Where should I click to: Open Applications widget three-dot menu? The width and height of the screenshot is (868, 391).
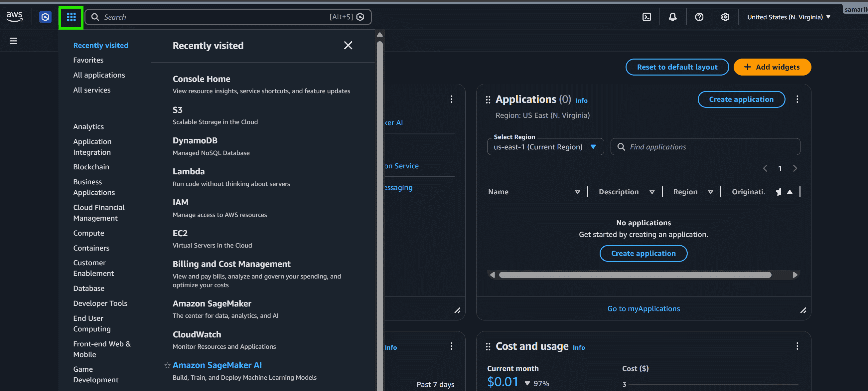(797, 99)
